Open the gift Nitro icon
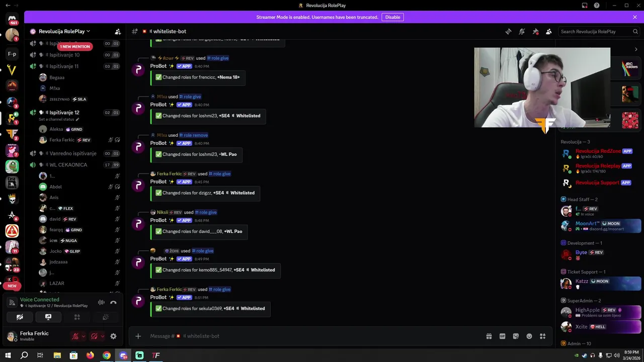 click(489, 336)
